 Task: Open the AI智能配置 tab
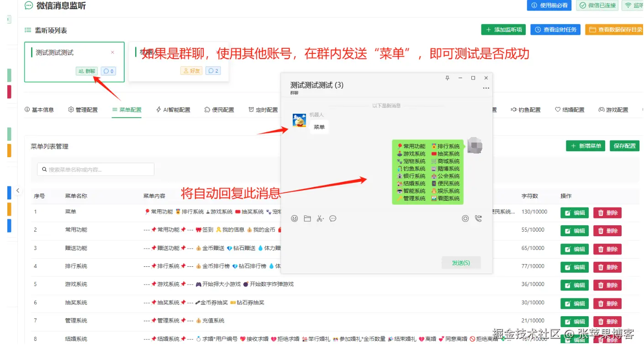(x=173, y=110)
